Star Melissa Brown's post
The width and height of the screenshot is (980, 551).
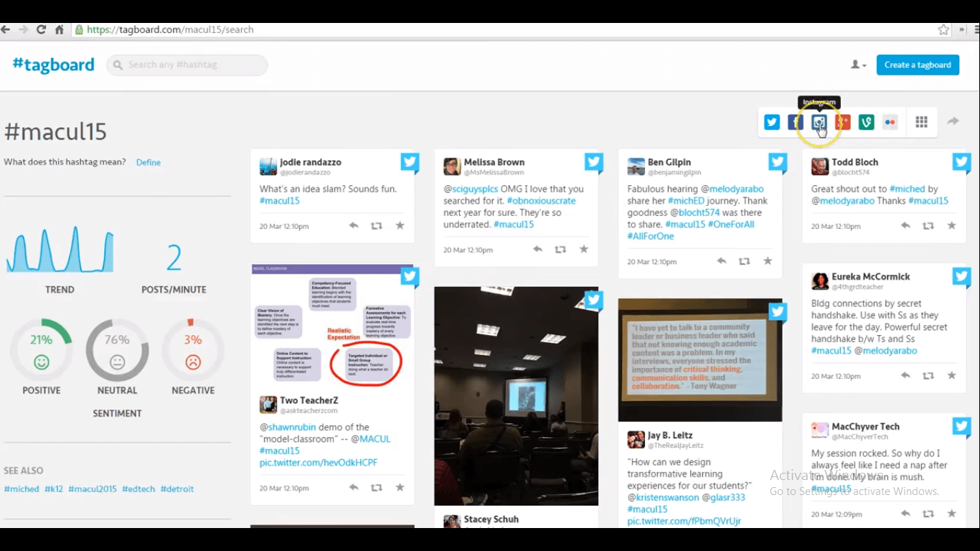584,249
